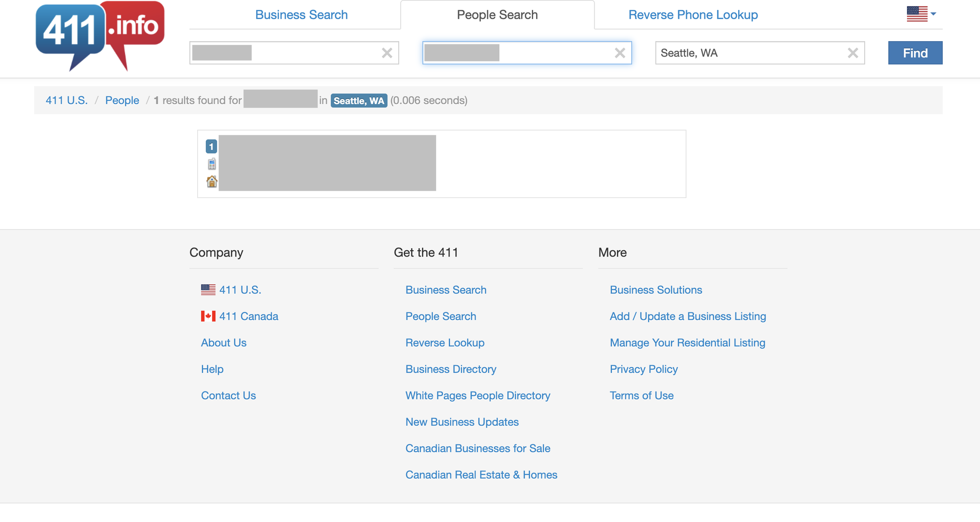
Task: Click the US flag next to 411 U.S.
Action: [208, 290]
